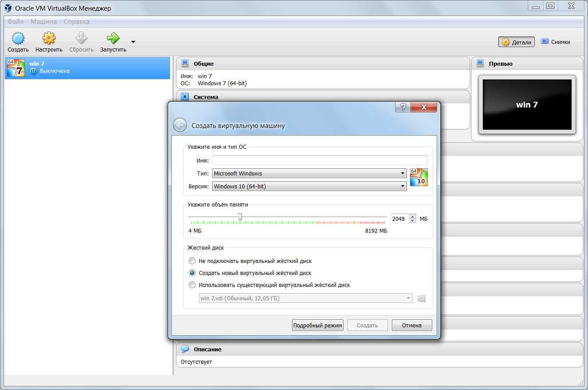
Task: Maximize the VirtualBox Manager window
Action: click(x=550, y=6)
